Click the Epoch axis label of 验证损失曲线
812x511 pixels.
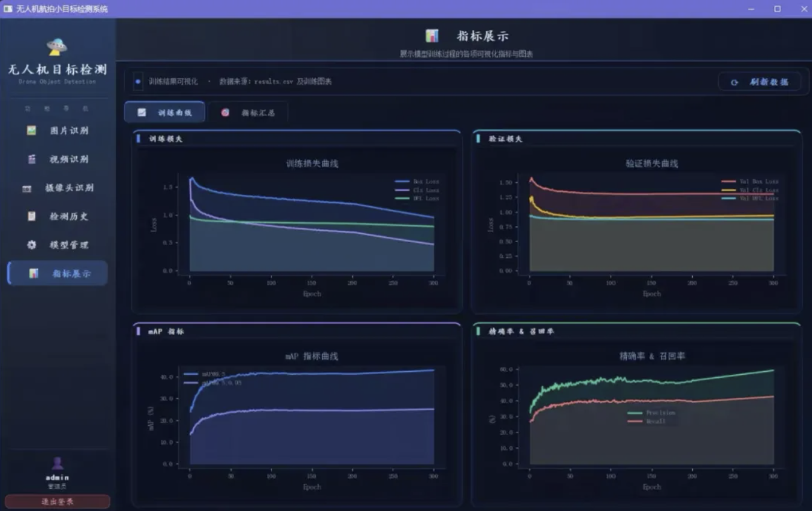[x=652, y=294]
